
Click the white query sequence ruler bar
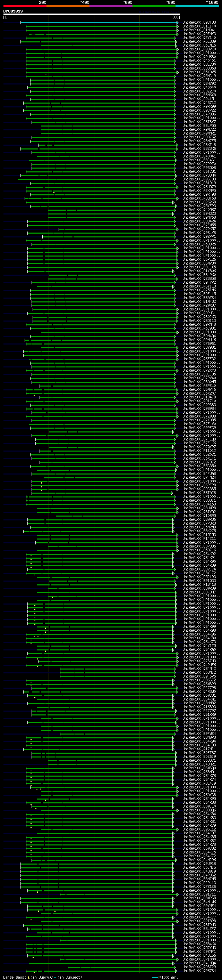91,15
